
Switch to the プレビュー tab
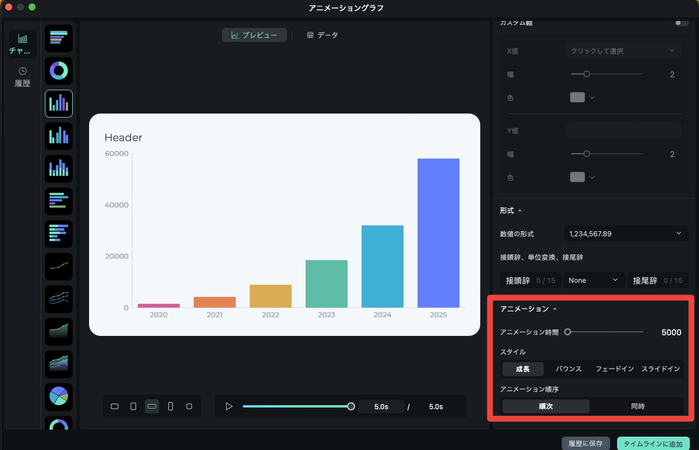[x=254, y=35]
